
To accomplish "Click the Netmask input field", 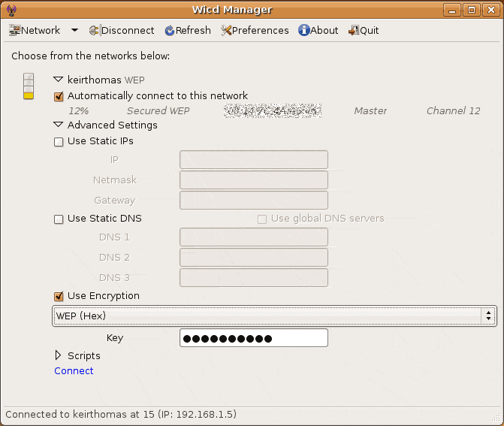I will tap(254, 180).
